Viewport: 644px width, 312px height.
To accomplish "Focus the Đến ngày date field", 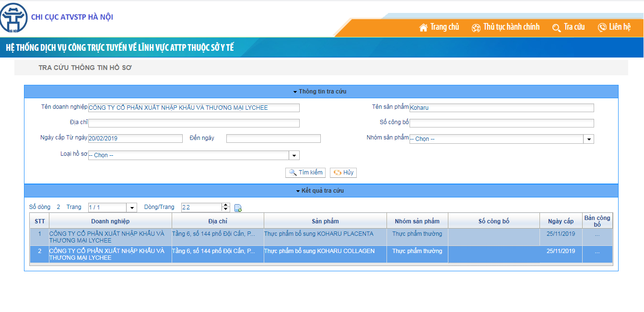I will (x=273, y=139).
